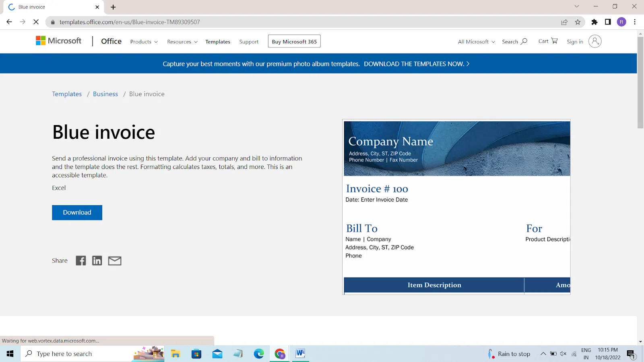This screenshot has height=362, width=644.
Task: Download the Blue invoice template
Action: pyautogui.click(x=77, y=212)
